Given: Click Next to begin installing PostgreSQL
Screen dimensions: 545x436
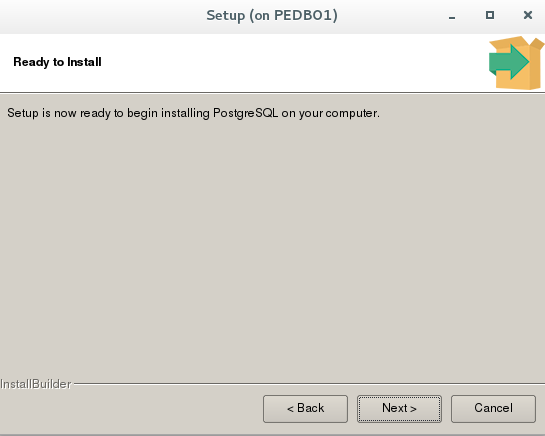Looking at the screenshot, I should coord(399,409).
